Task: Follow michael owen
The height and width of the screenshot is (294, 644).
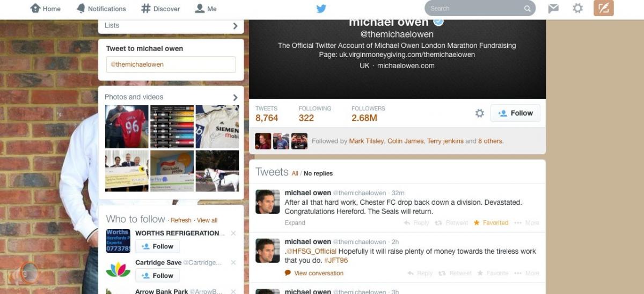Action: click(x=515, y=113)
